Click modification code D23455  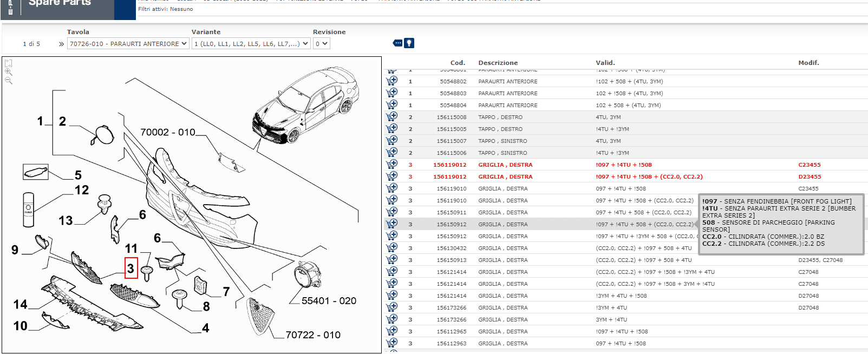(810, 176)
